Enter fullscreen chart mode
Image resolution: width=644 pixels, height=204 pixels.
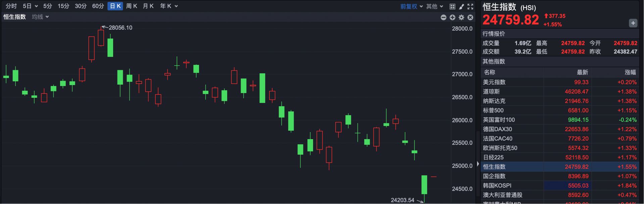[x=470, y=6]
